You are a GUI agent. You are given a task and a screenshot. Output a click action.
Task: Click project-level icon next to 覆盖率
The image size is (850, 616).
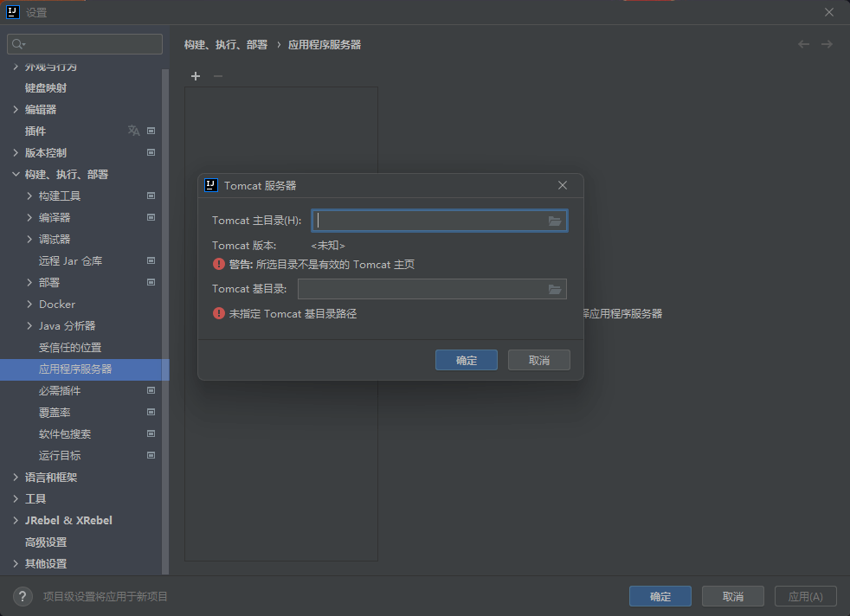(x=151, y=412)
